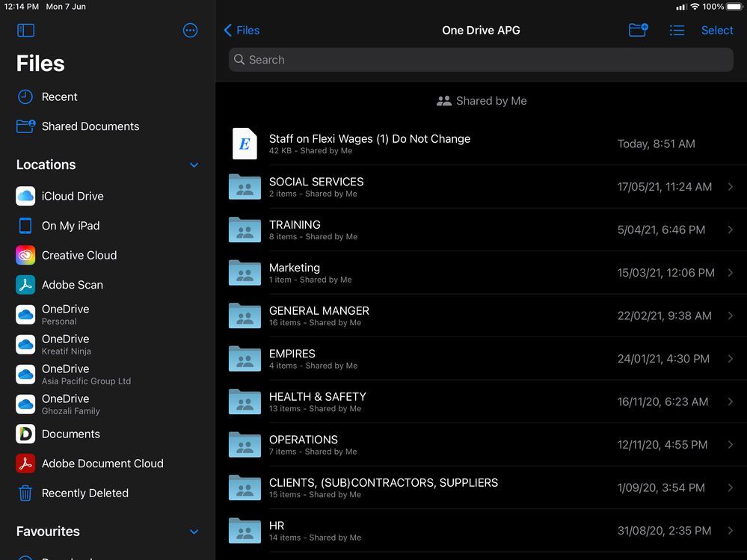The image size is (747, 560).
Task: Tap the OneDrive Ghozali Family cloud icon
Action: (x=25, y=404)
